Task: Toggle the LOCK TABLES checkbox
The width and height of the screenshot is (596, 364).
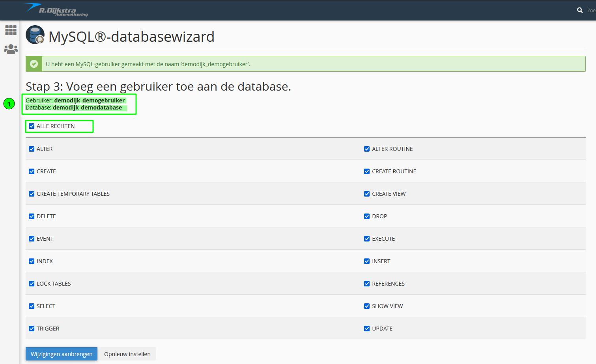Action: point(32,284)
